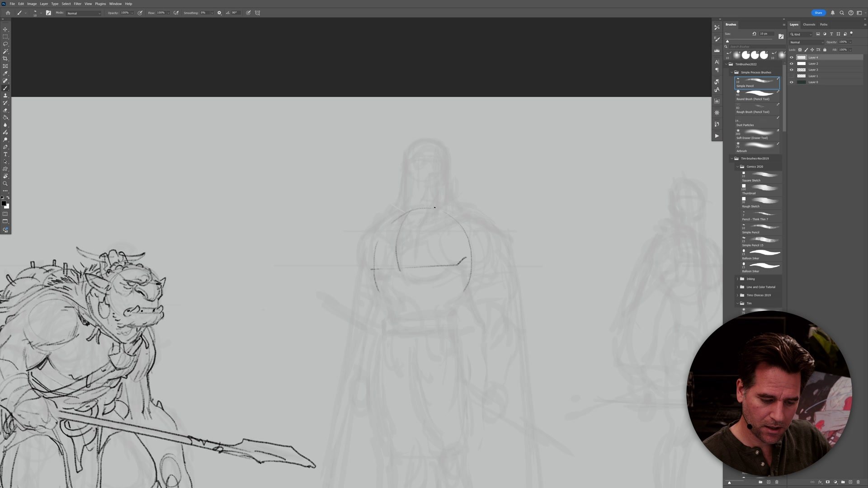Show hidden Layer 1 visibility box

(x=791, y=76)
